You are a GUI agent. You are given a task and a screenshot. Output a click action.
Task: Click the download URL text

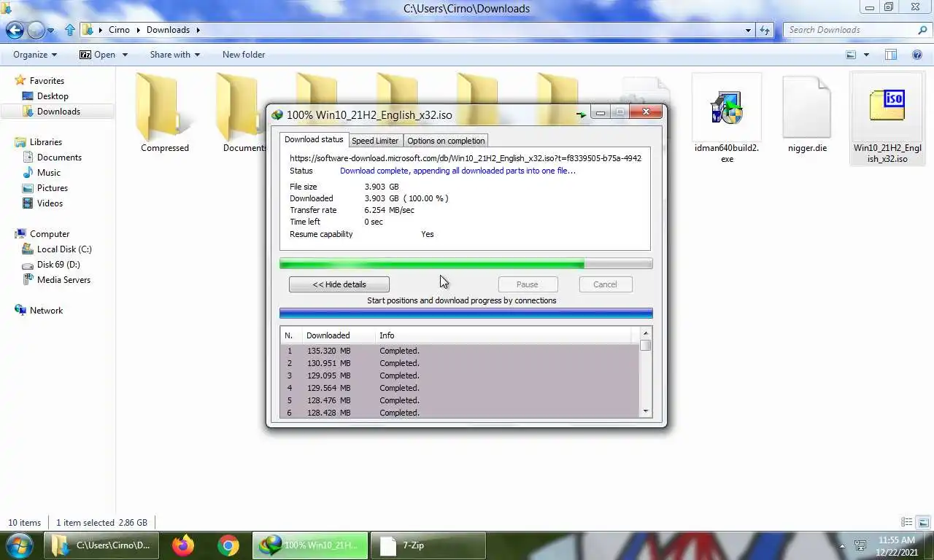466,158
